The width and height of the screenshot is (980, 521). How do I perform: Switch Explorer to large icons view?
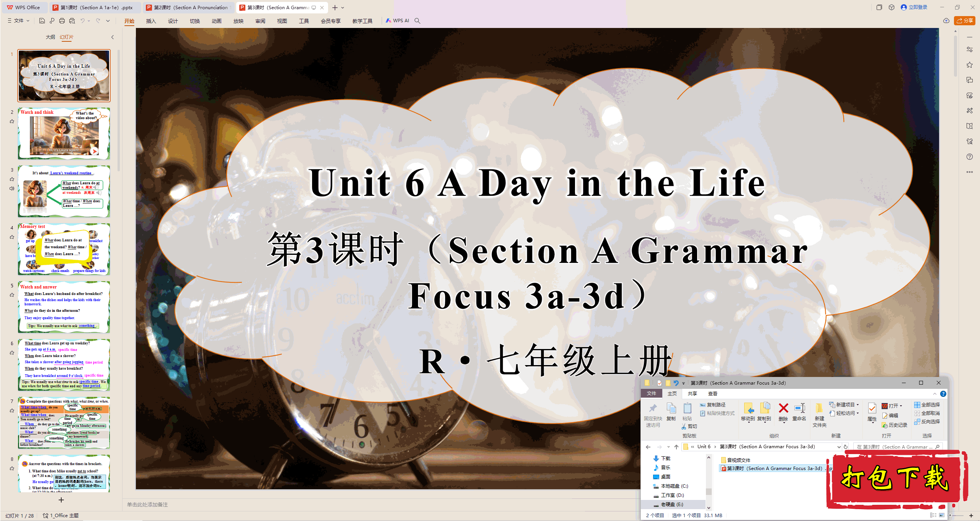tap(942, 516)
